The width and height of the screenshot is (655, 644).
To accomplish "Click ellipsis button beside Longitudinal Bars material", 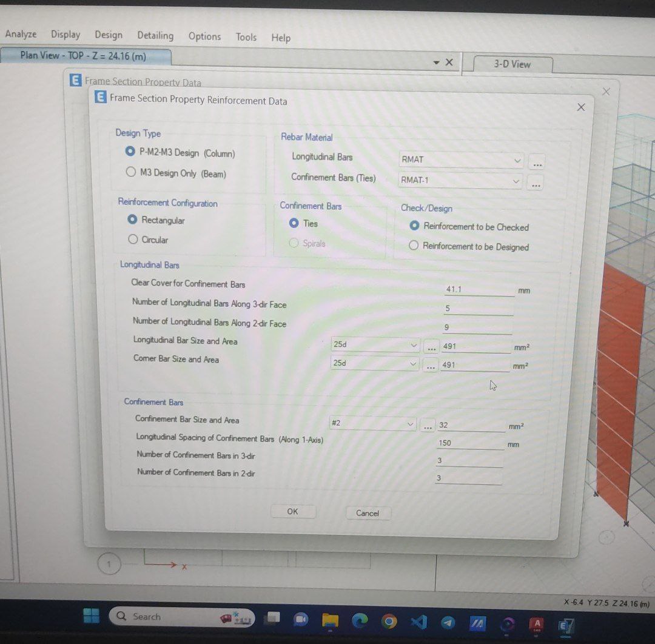I will coord(537,163).
